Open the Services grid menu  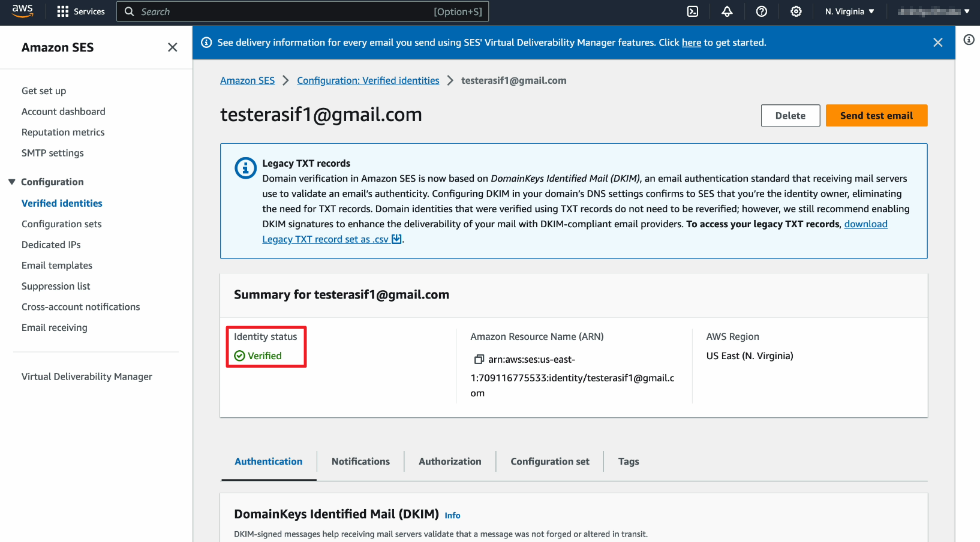(80, 11)
